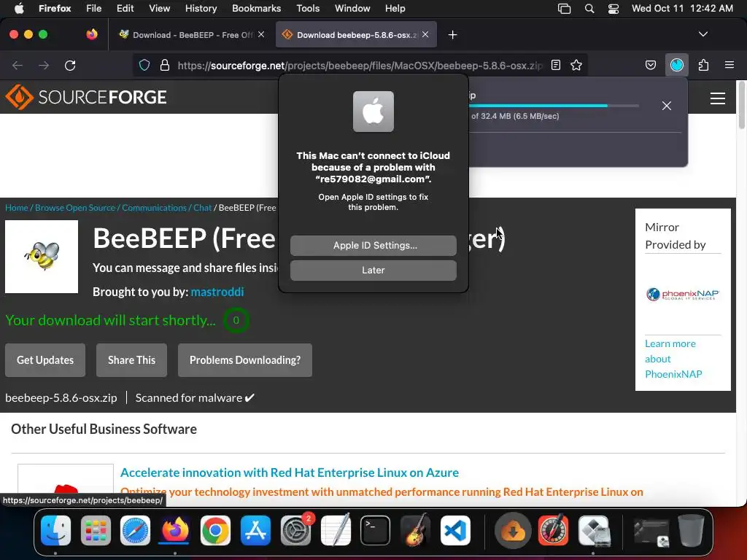747x560 pixels.
Task: Open the Extensions puzzle icon
Action: 703,65
